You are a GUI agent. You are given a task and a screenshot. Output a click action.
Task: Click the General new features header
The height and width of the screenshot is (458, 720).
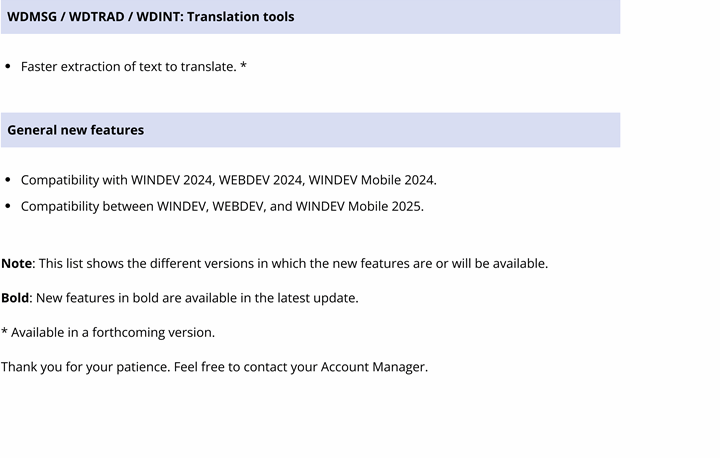click(x=310, y=130)
